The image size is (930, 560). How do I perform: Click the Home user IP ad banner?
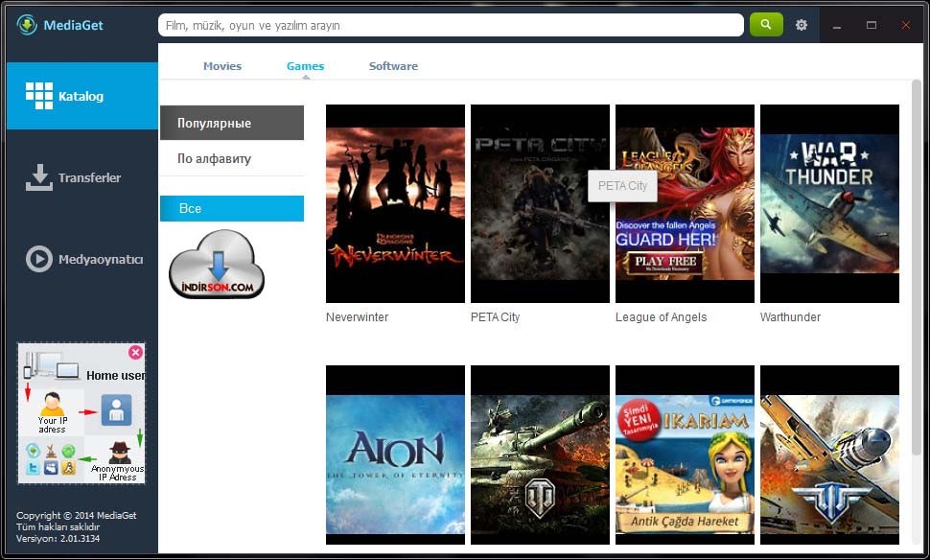tap(81, 413)
